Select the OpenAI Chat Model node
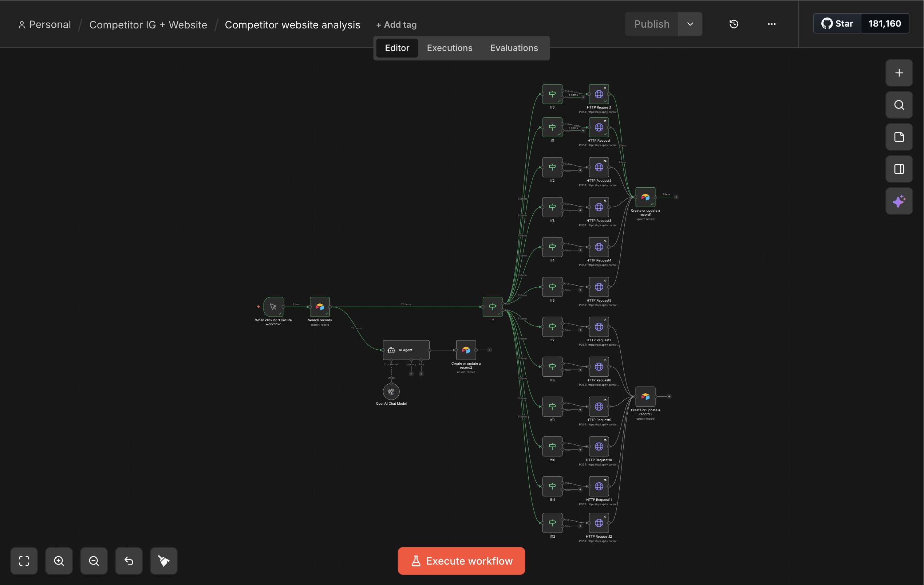 (x=391, y=392)
